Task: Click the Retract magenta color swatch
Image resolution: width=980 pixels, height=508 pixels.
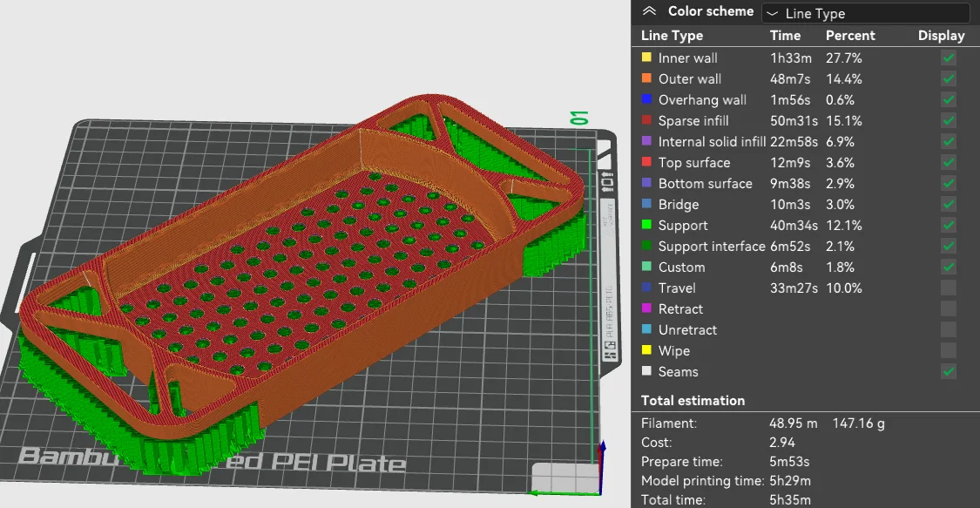Action: pos(646,308)
